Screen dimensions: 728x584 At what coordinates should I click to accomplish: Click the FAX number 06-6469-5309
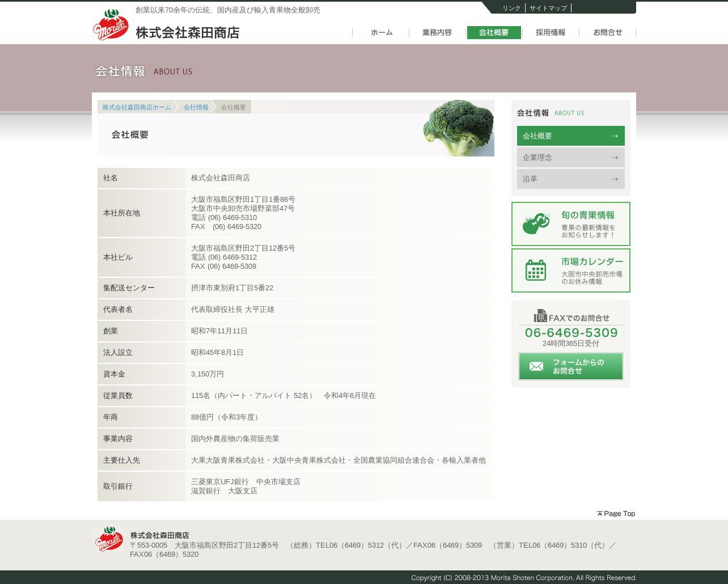(x=571, y=333)
